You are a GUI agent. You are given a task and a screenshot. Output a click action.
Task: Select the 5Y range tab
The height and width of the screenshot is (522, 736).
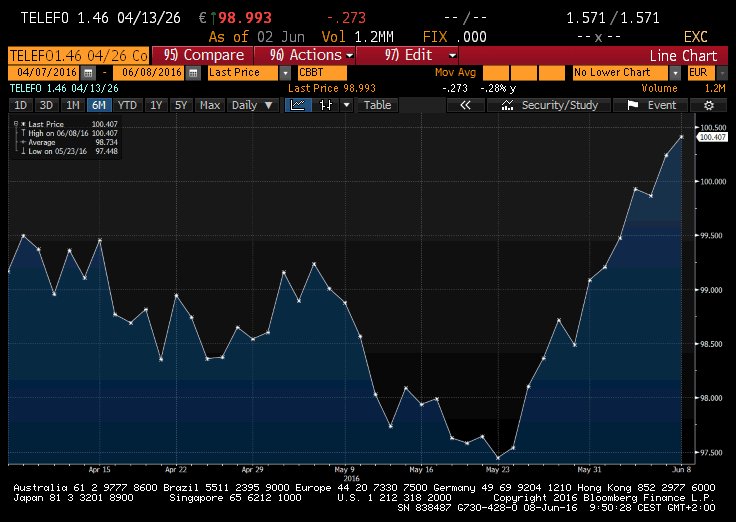(181, 105)
